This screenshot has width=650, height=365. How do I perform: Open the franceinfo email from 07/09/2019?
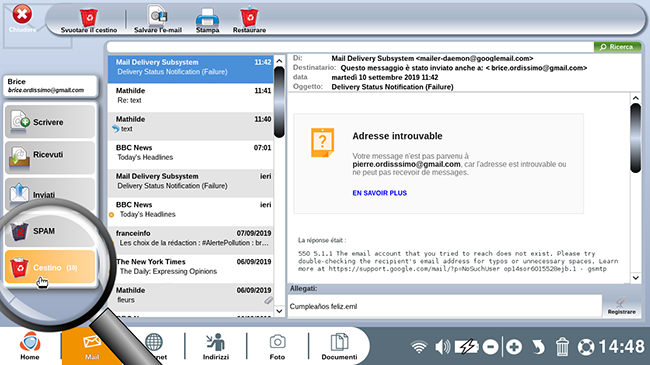(191, 241)
